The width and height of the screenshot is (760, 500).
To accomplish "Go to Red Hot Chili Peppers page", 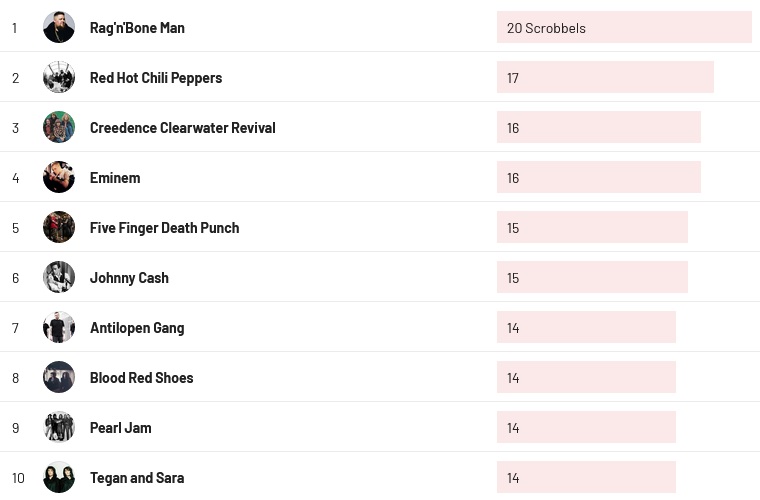I will point(156,78).
